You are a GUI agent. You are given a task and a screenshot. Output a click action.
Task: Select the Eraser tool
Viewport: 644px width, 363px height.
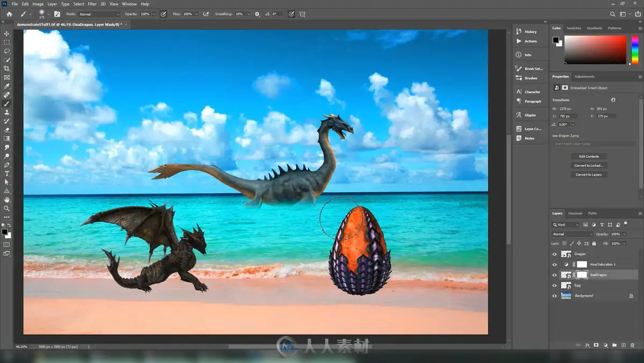click(7, 129)
